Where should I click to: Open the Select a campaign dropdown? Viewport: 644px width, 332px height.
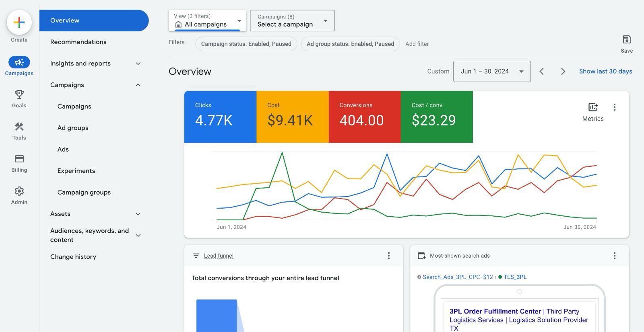click(x=292, y=21)
